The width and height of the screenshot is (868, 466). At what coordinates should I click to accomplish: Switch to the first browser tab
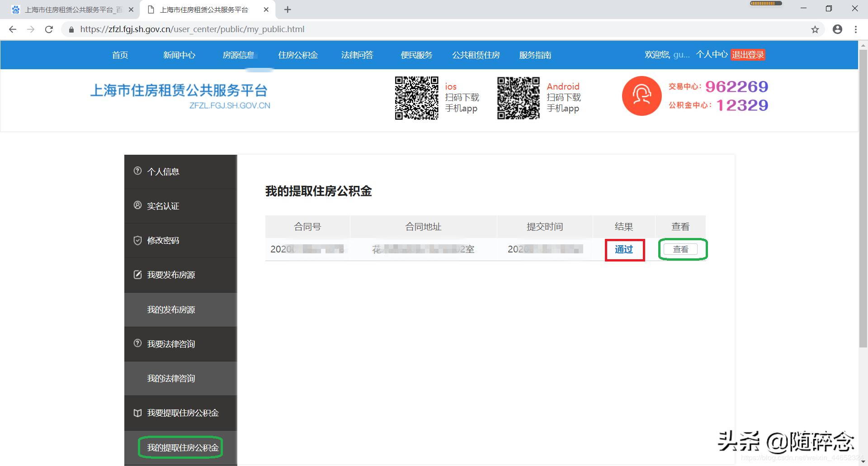tap(68, 9)
